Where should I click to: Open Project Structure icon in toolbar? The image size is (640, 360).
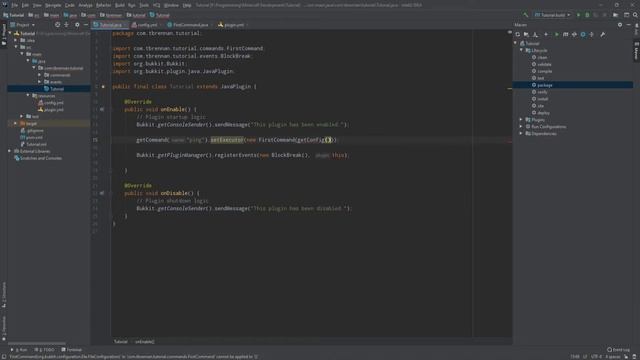click(x=616, y=15)
